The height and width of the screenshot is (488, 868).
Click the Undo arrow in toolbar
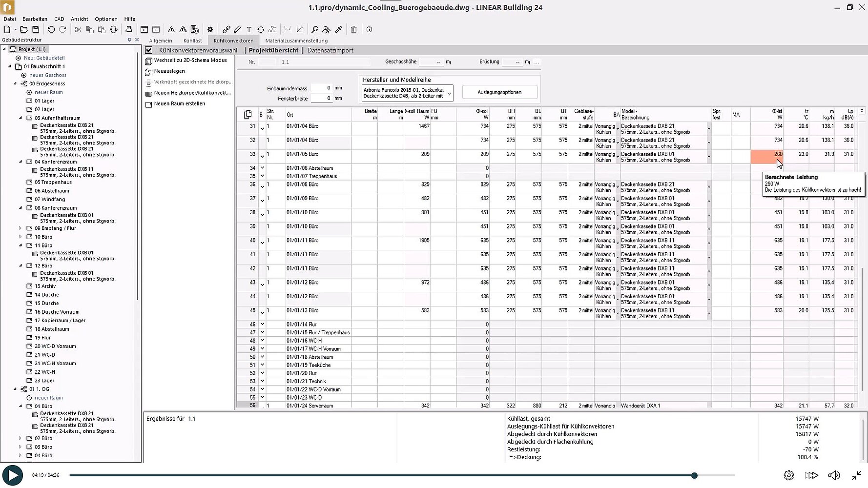51,30
